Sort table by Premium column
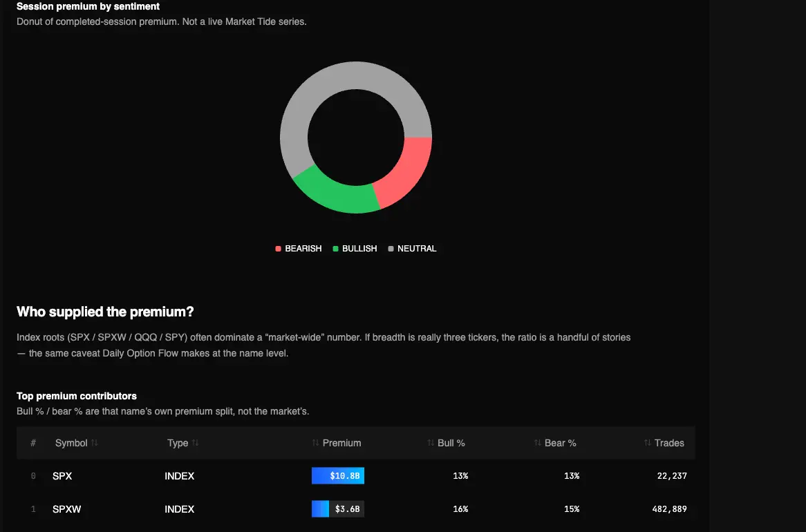This screenshot has width=806, height=532. 337,443
